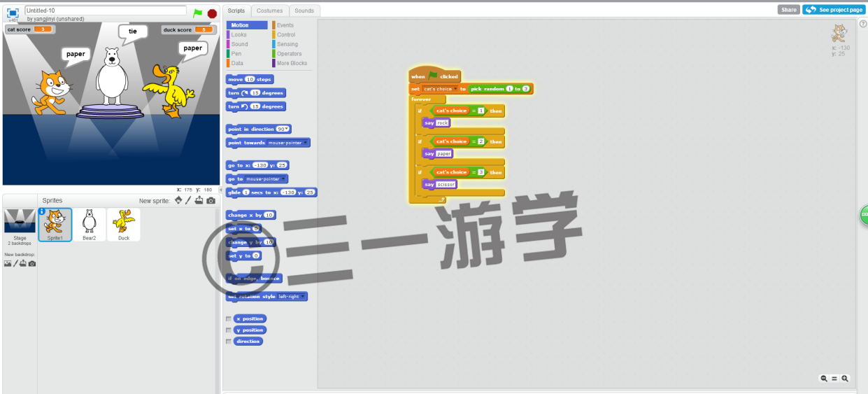Click the 'if on edge, bounce' block

(254, 278)
